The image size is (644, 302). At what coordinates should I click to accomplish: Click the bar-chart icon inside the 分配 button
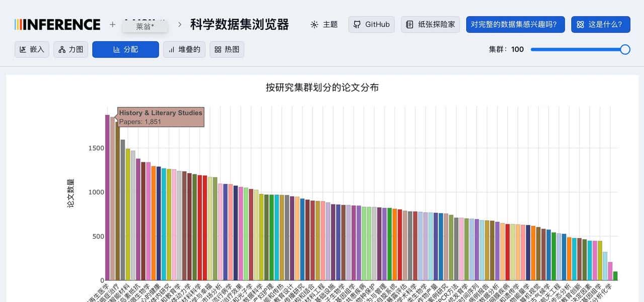tap(117, 49)
